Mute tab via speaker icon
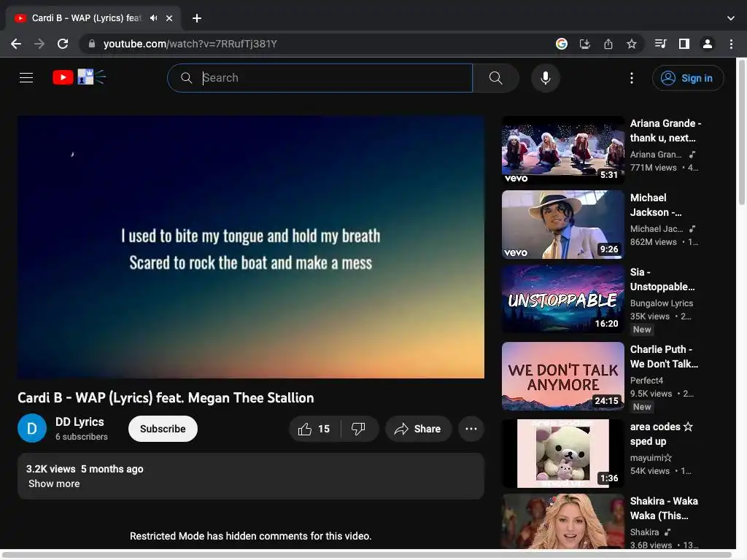The height and width of the screenshot is (560, 747). (153, 18)
